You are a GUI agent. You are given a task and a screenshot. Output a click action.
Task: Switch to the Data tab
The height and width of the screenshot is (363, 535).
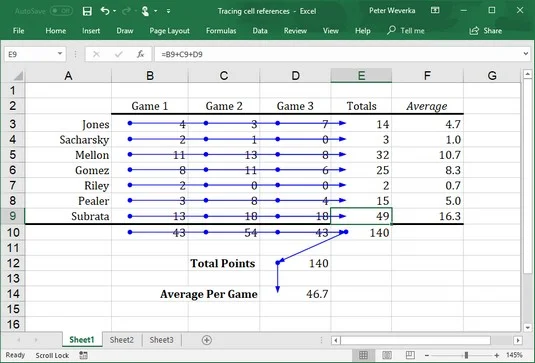(x=260, y=31)
